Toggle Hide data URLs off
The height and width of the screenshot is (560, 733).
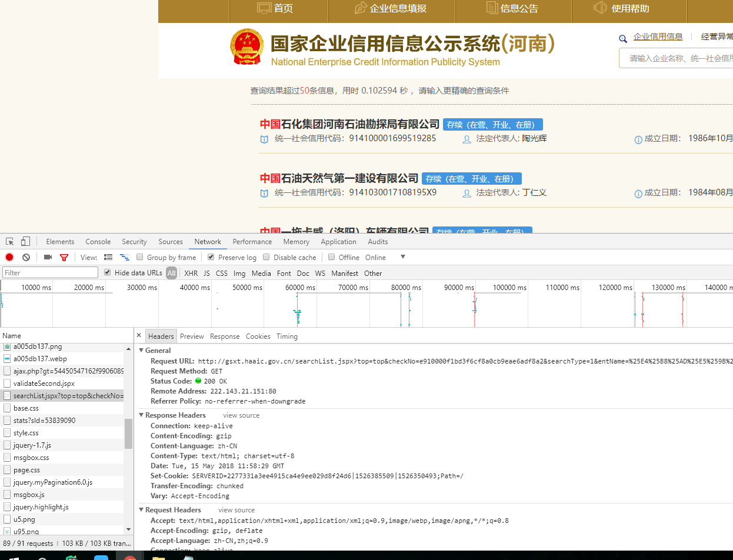(x=107, y=272)
